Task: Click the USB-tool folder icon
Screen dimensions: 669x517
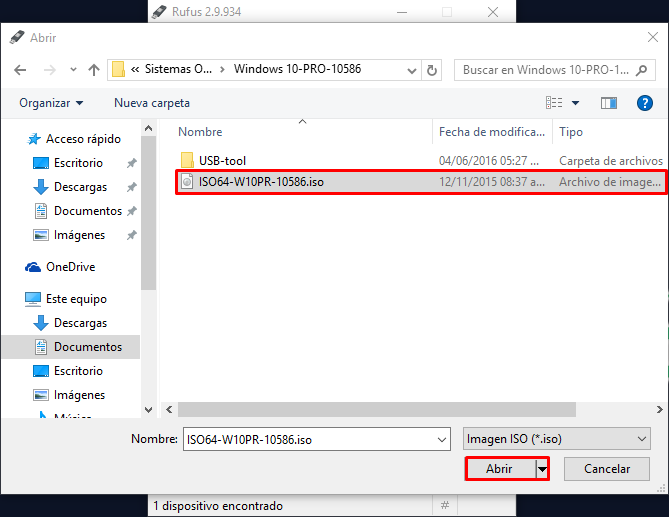Action: [187, 160]
